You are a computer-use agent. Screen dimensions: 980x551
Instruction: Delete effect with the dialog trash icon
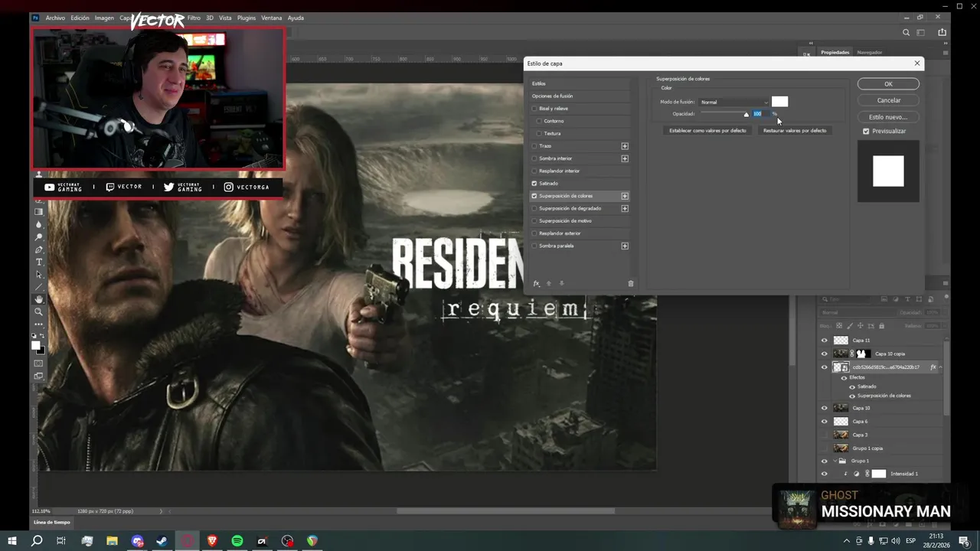pyautogui.click(x=631, y=283)
